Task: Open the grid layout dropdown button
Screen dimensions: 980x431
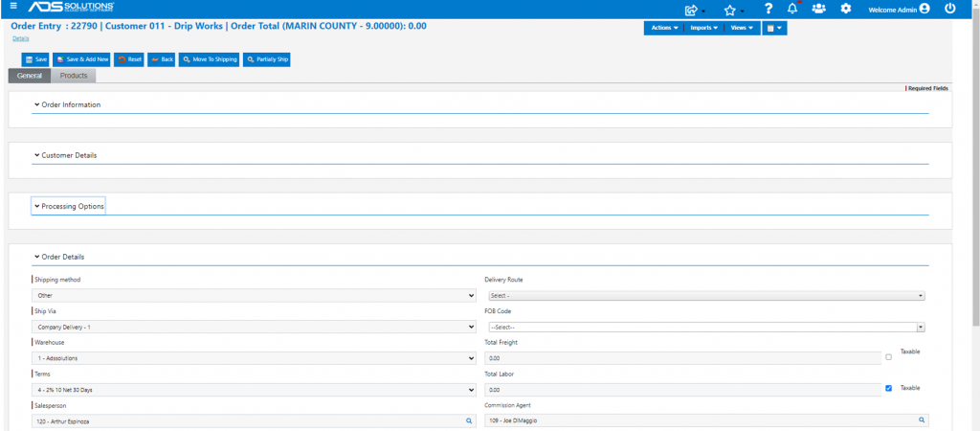Action: pyautogui.click(x=774, y=28)
